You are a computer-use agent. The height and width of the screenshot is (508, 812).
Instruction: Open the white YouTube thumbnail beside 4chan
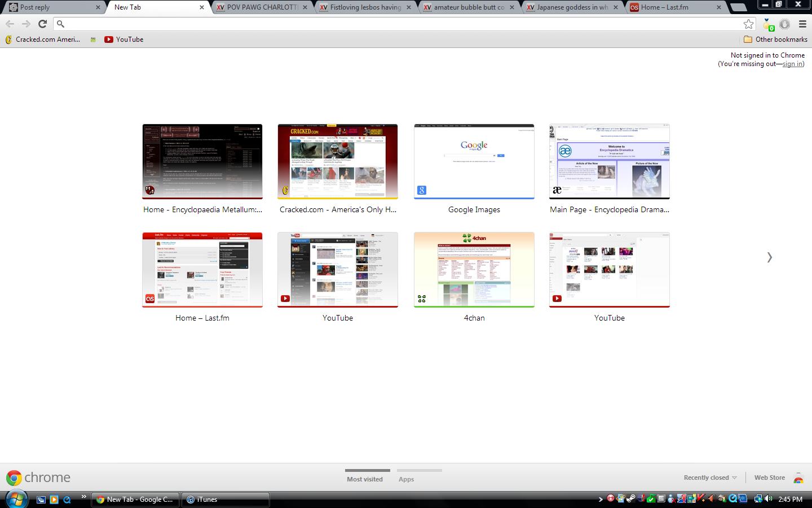pyautogui.click(x=610, y=270)
